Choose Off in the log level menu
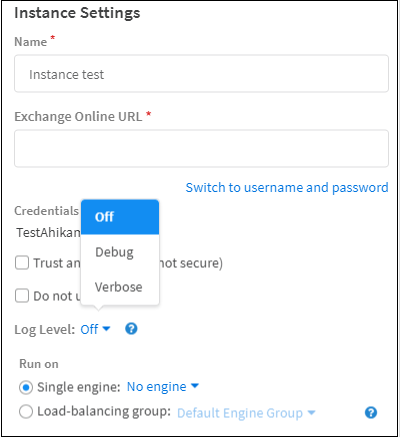The width and height of the screenshot is (400, 437). pos(120,217)
